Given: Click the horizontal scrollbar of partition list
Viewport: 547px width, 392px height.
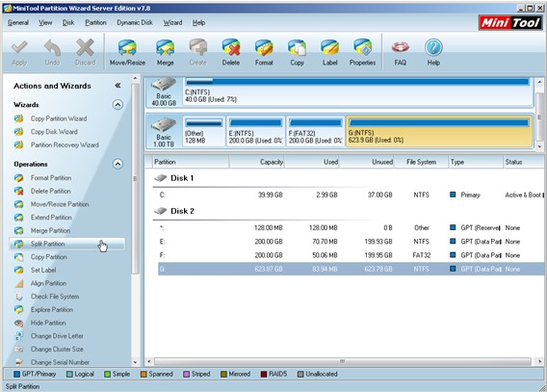Looking at the screenshot, I should (343, 361).
